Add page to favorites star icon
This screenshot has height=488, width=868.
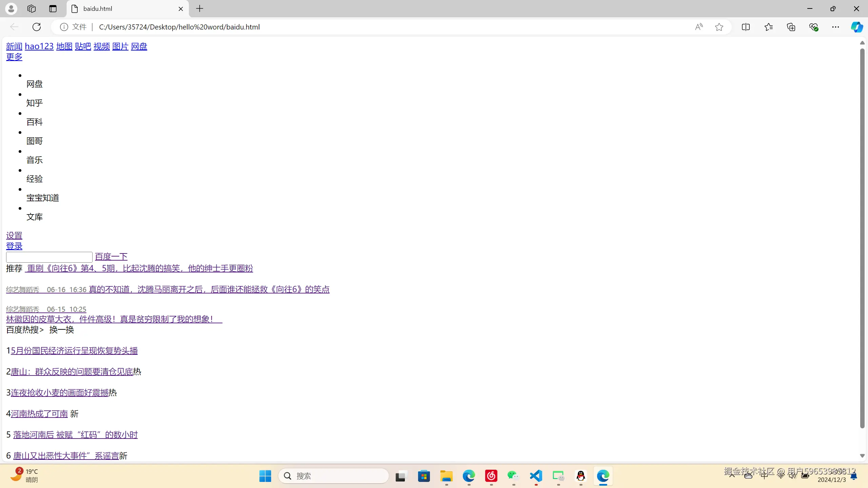pos(719,27)
